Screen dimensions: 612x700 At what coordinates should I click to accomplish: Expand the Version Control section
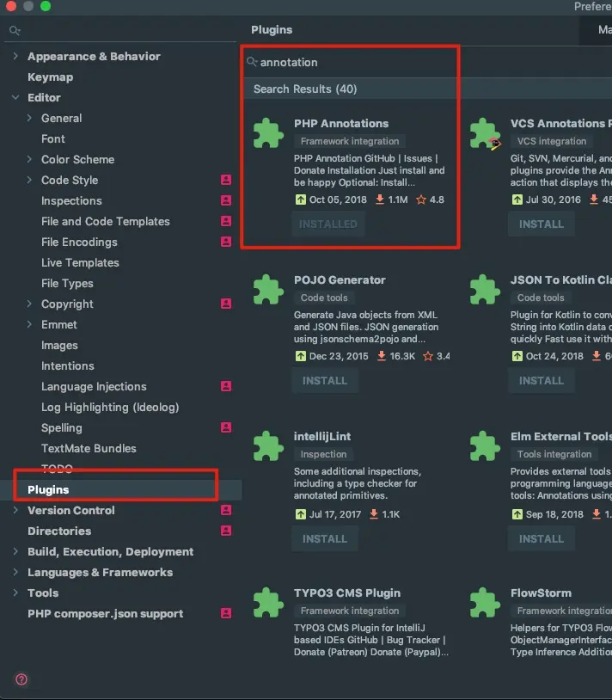click(x=15, y=510)
